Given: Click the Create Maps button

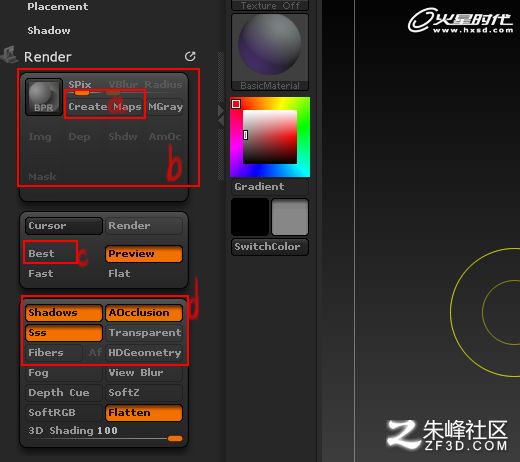Looking at the screenshot, I should [x=105, y=107].
